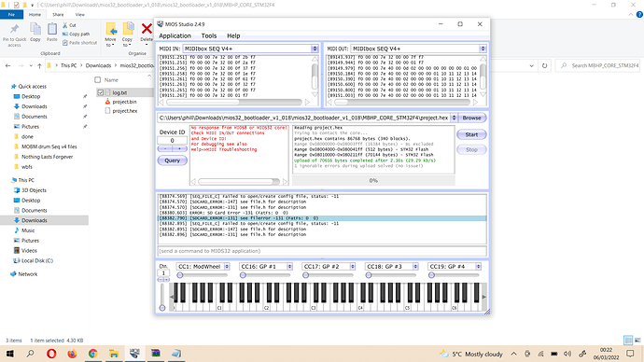Click the Move to folder icon

(111, 29)
